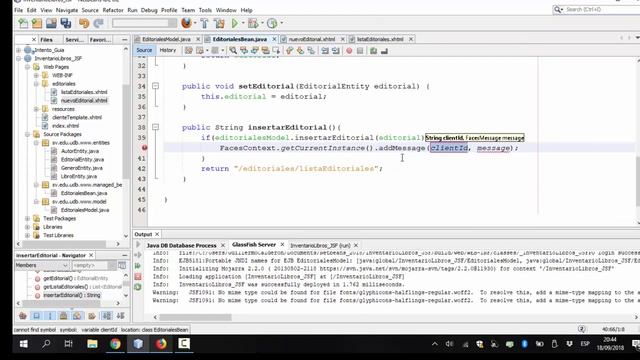Switch to the EditorialesModel.java tab

point(166,39)
